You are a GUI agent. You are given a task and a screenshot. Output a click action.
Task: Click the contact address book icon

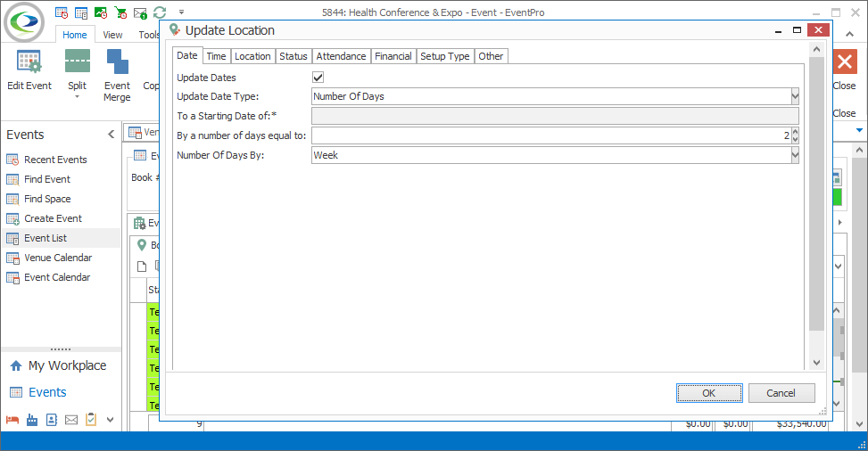52,420
